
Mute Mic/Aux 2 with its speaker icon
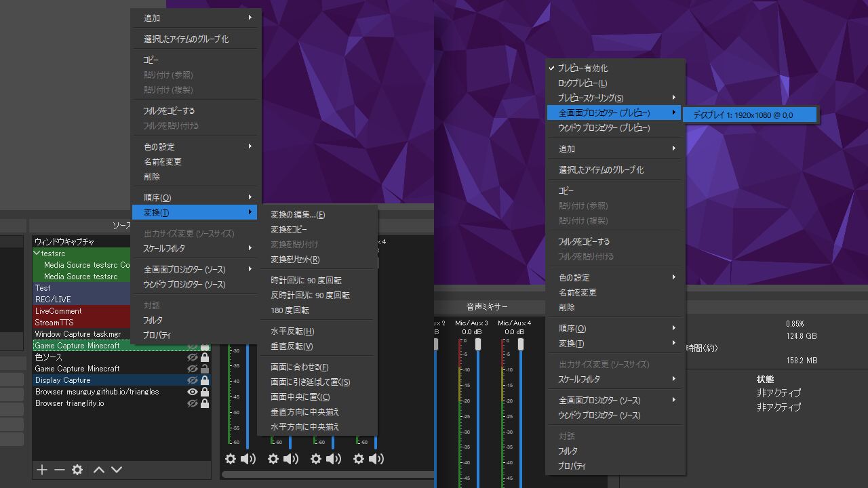pyautogui.click(x=291, y=459)
